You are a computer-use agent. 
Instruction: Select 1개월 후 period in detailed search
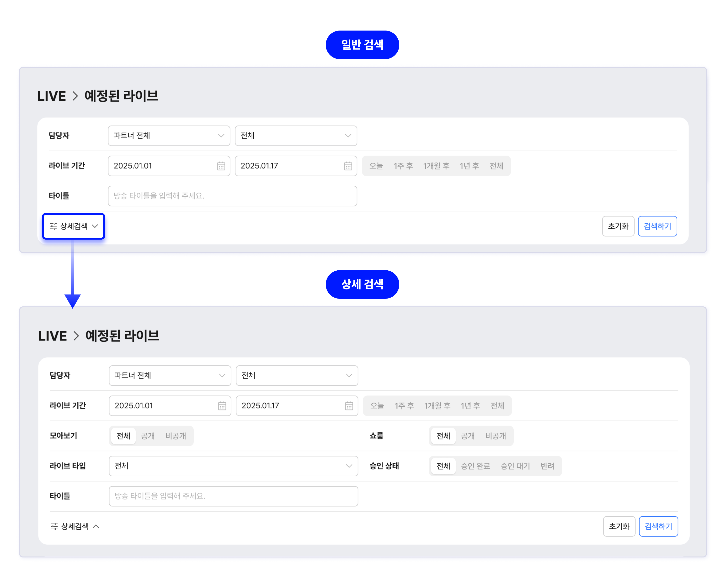tap(437, 406)
